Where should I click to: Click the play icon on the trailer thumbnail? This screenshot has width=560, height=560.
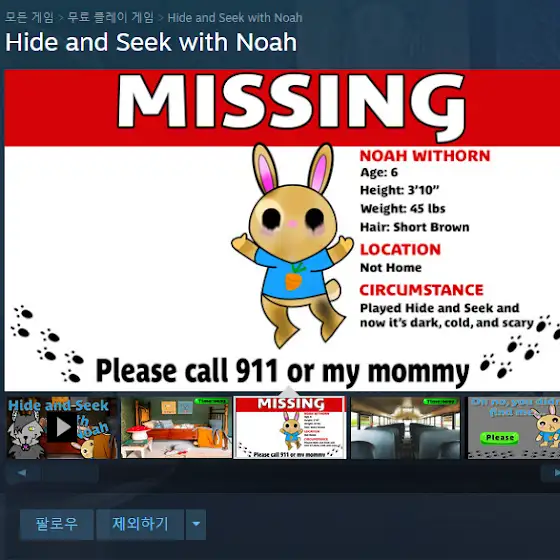[62, 427]
